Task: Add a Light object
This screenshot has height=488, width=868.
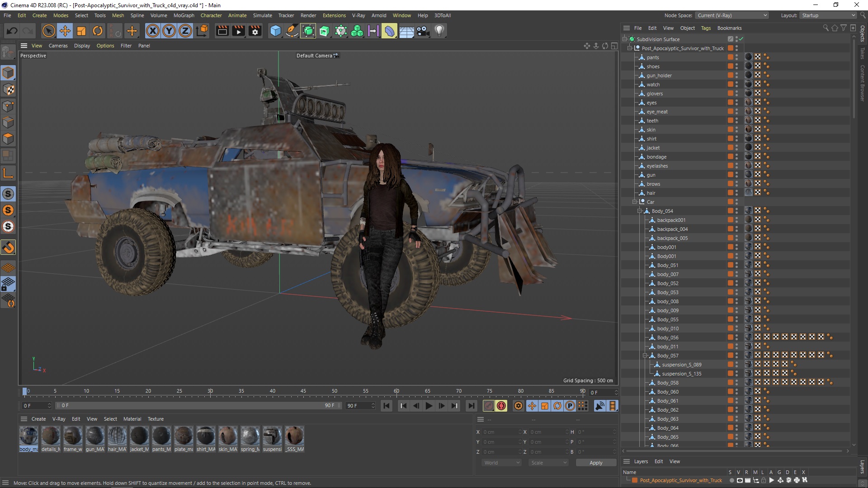Action: [439, 31]
